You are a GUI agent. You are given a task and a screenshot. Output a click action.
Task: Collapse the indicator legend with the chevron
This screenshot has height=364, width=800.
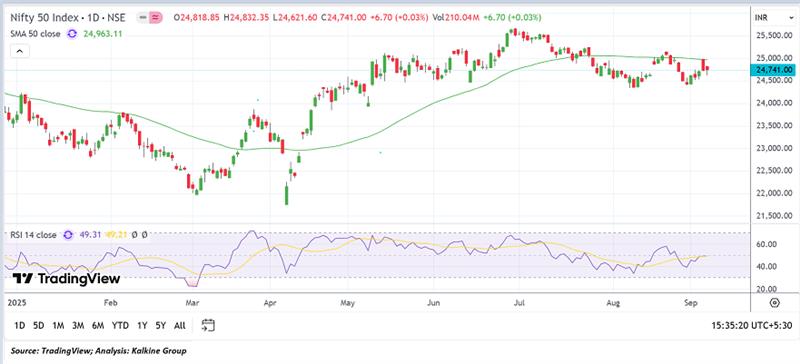pos(19,51)
